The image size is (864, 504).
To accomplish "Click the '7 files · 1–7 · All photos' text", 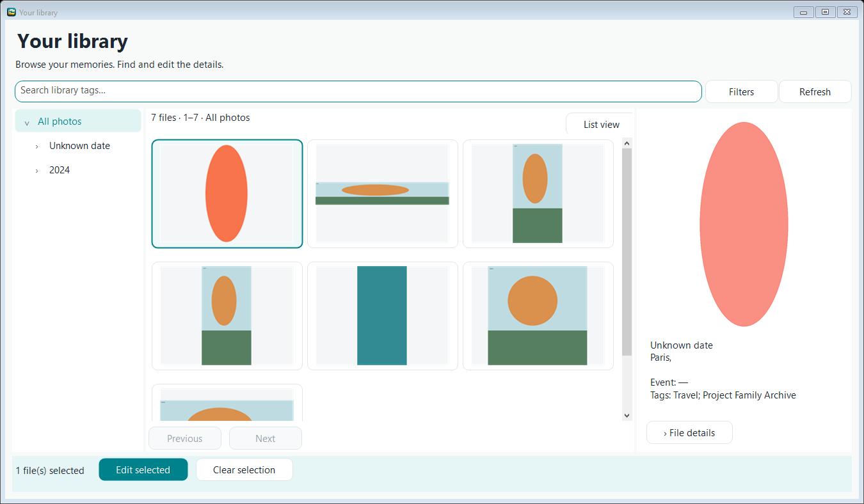I will [x=200, y=118].
